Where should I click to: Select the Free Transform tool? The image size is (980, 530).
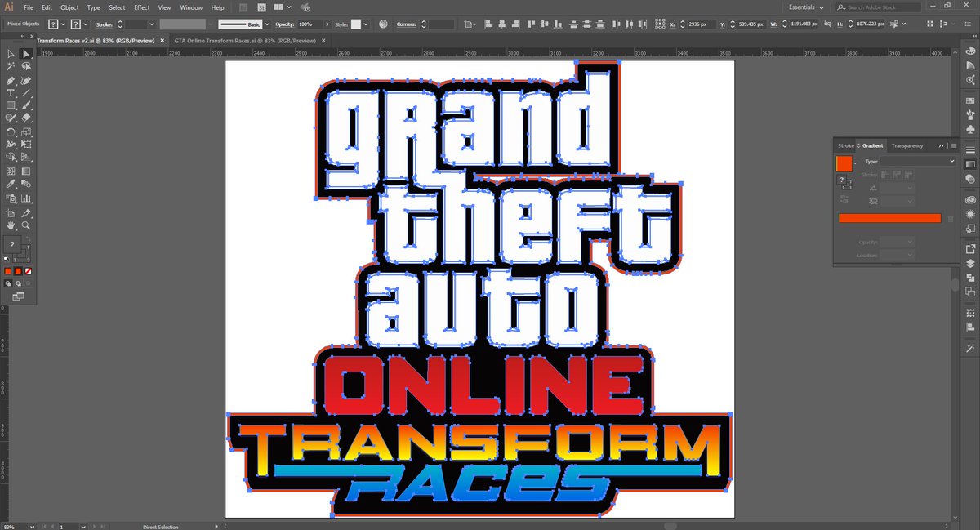pos(26,144)
